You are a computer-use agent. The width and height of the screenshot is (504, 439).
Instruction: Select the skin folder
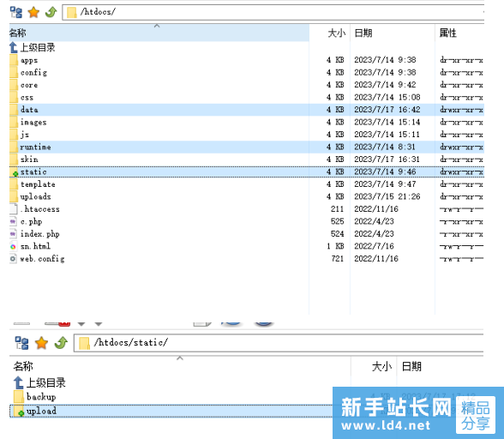[x=247, y=159]
